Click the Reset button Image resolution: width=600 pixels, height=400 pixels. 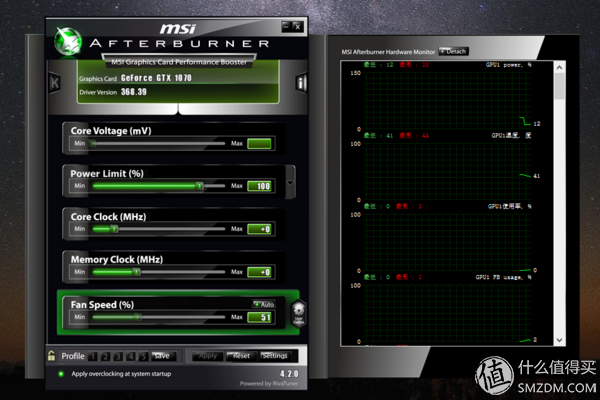pos(241,356)
